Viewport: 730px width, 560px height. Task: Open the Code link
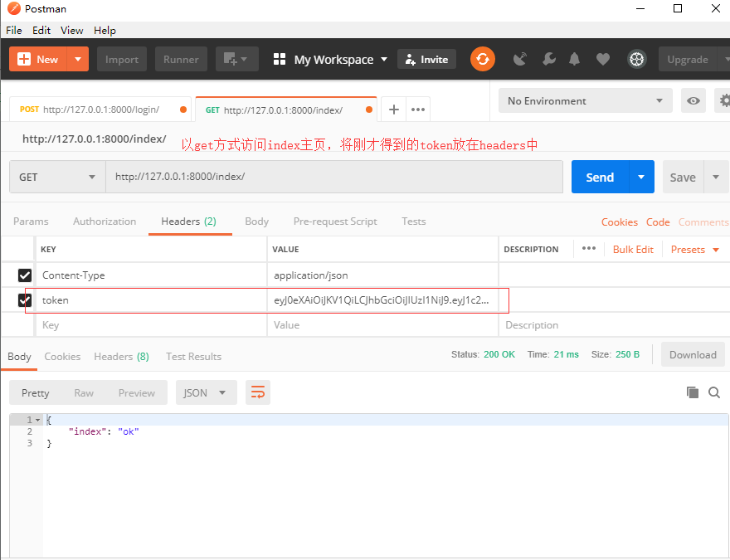coord(658,222)
